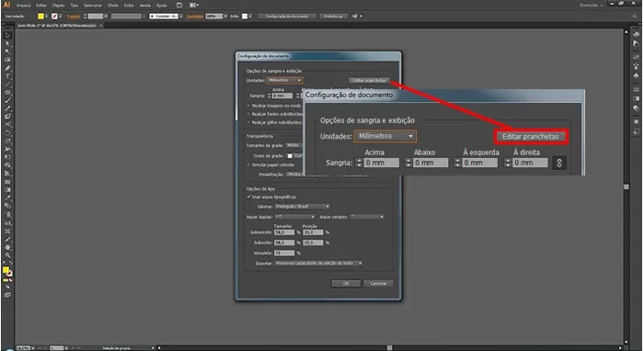Expand the Opacidade dropdown arrow in control bar
Screen dimensions: 644x351
[x=225, y=16]
